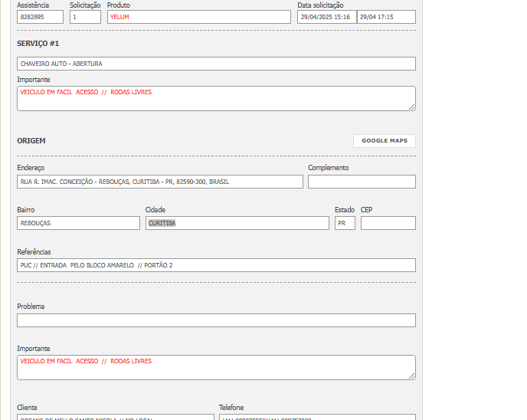Click the Assistência field showing 8282895

40,17
